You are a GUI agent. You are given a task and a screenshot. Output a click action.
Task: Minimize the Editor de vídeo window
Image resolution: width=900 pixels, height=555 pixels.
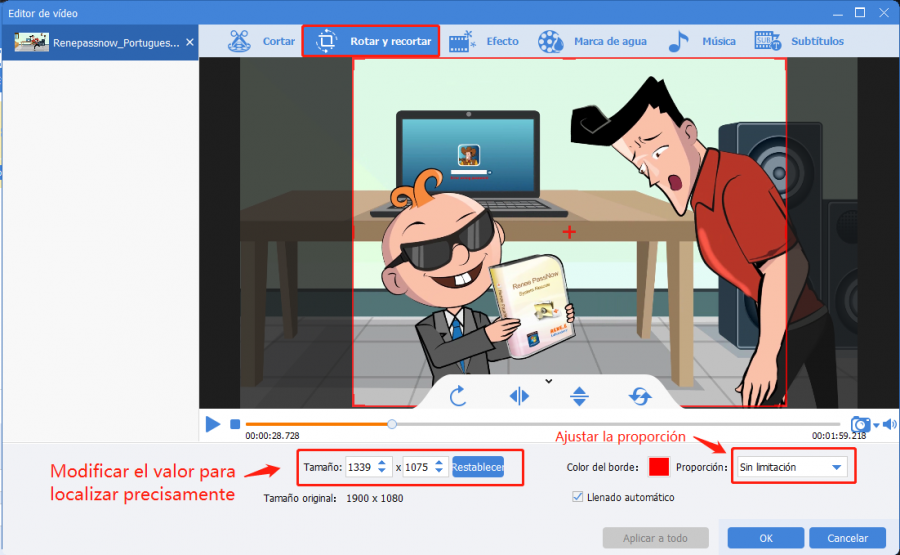pos(837,13)
